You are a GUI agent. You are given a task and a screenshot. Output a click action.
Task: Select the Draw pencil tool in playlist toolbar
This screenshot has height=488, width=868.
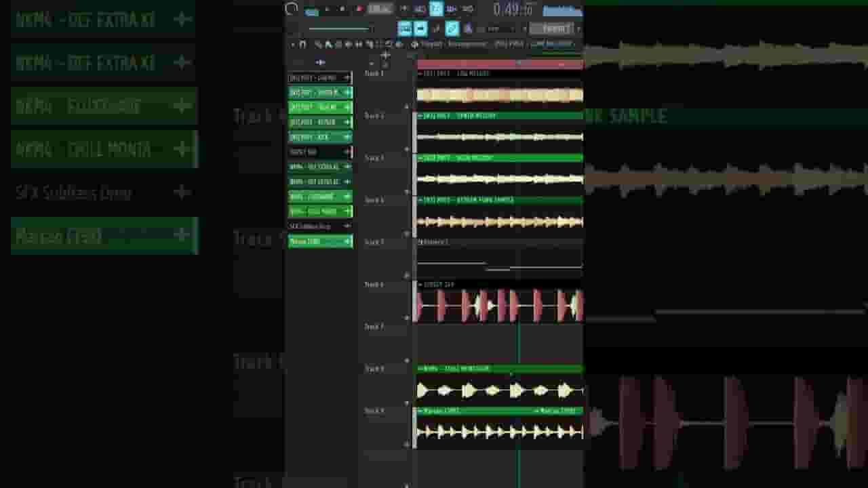coord(318,44)
